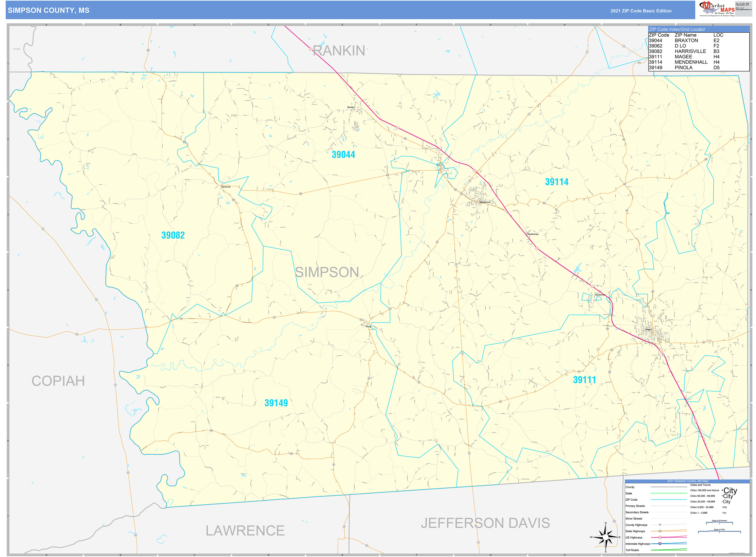Click the County Highways 123 marker in legend
Viewport: 756px width, 557px height.
[x=660, y=525]
